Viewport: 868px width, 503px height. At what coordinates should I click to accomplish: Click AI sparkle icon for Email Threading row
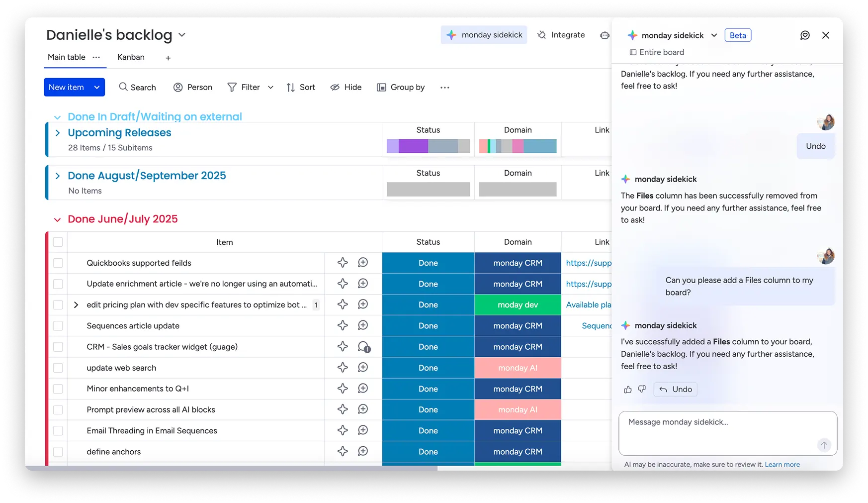tap(343, 430)
